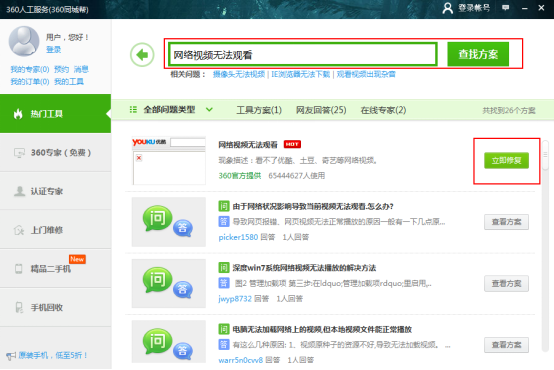Click the green 问 icon of 深度win7 question

[224, 268]
